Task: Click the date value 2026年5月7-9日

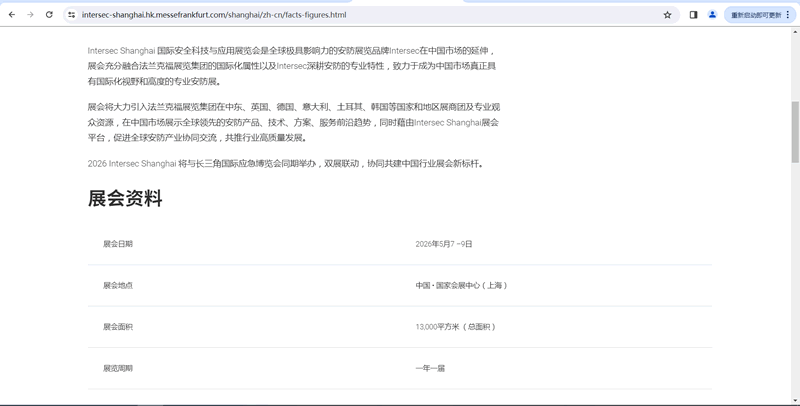Action: (444, 244)
